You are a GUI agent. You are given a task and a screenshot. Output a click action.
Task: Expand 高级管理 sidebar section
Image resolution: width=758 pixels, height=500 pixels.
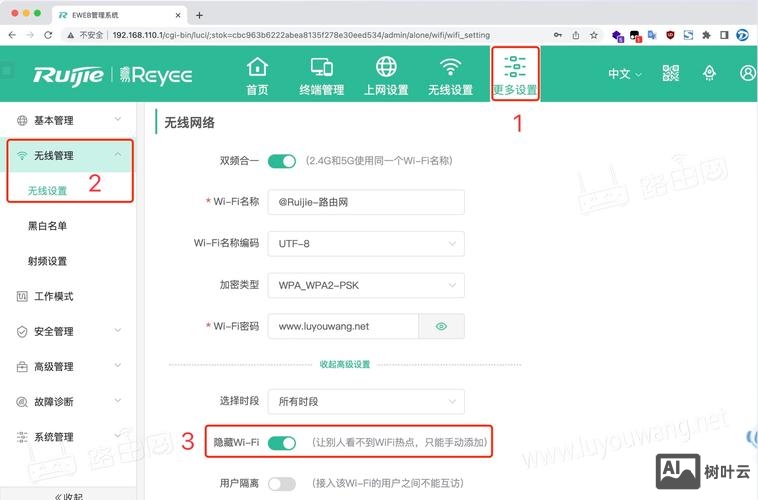(x=69, y=367)
